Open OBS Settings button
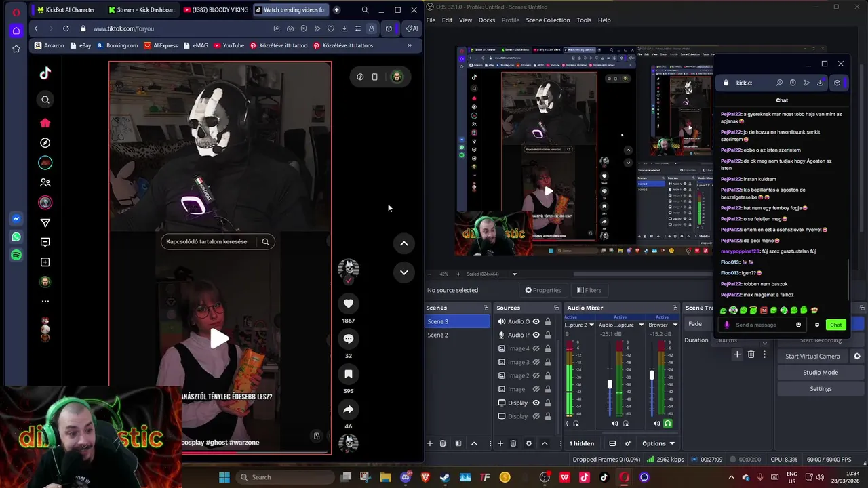This screenshot has width=868, height=488. [x=821, y=388]
